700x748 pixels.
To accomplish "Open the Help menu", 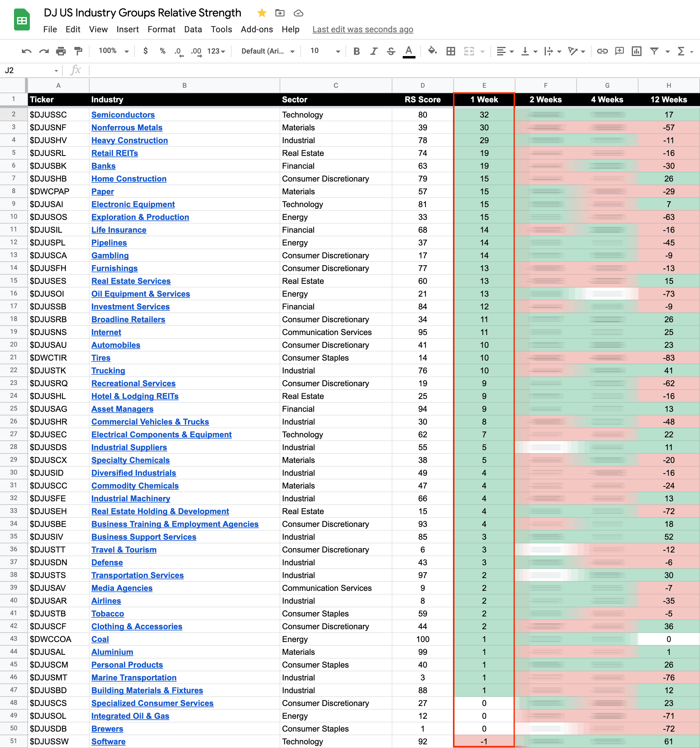I will (x=291, y=29).
